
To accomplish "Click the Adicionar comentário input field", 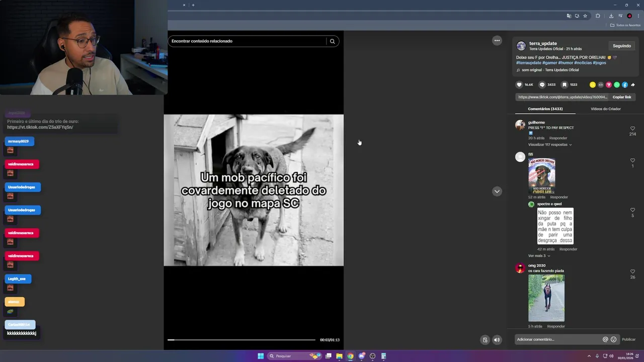I will click(558, 339).
